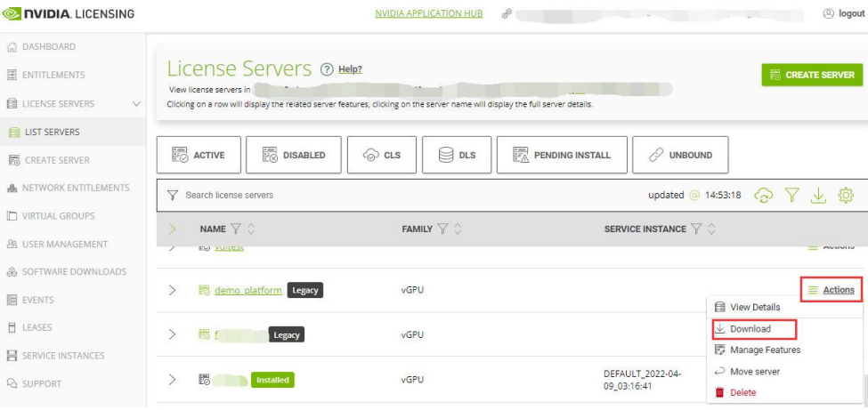
Task: Open Events in the sidebar
Action: point(30,300)
